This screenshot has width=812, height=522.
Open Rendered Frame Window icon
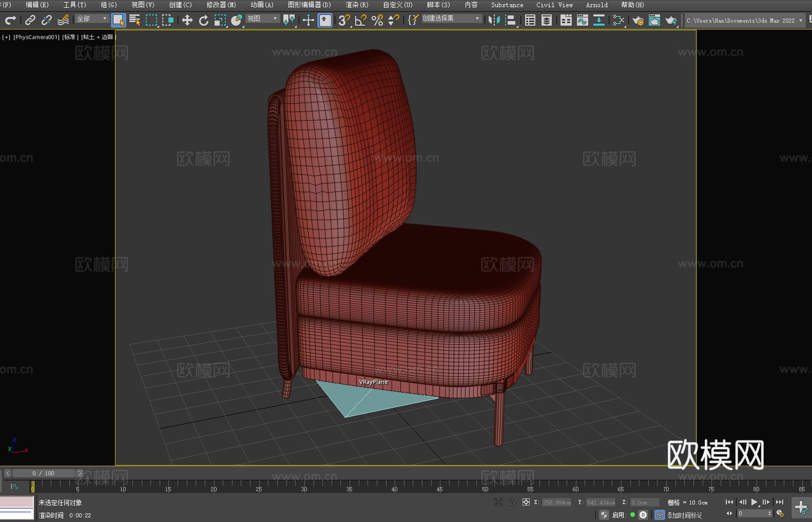[x=654, y=20]
